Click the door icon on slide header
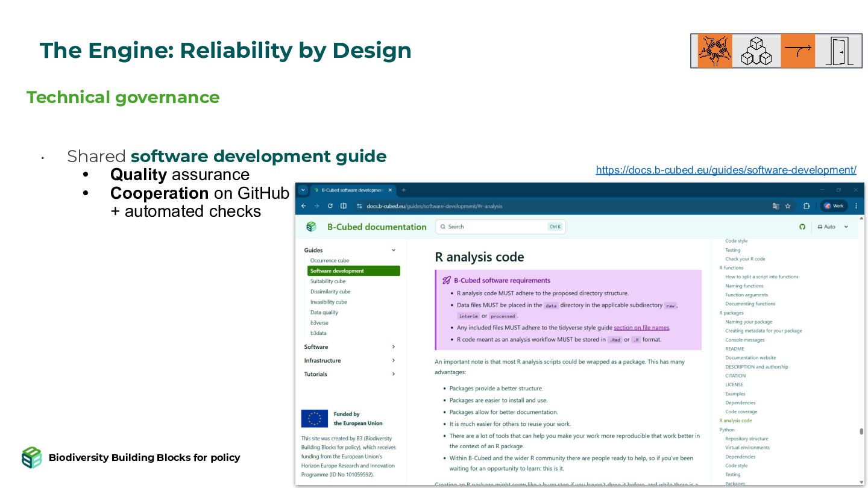868x488 pixels. tap(838, 51)
